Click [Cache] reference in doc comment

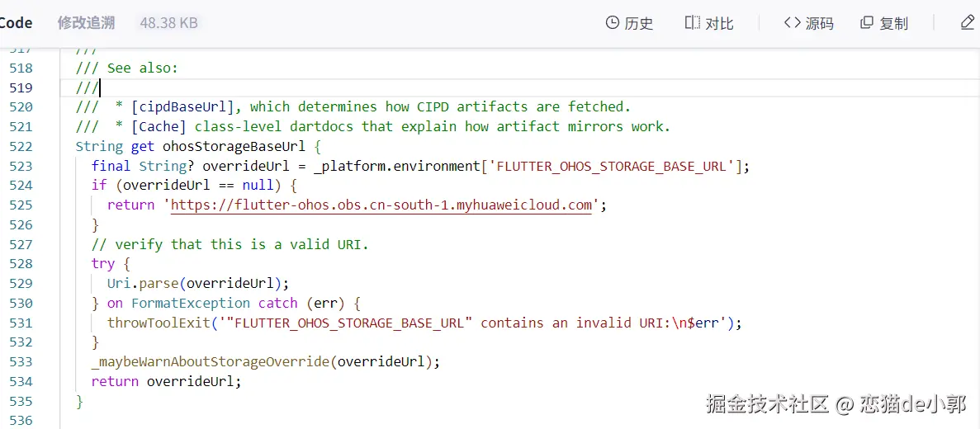tap(159, 126)
